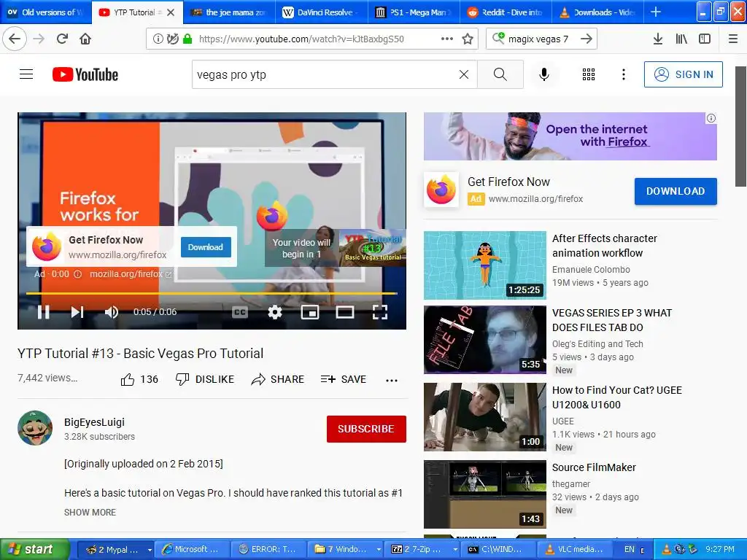The height and width of the screenshot is (560, 747).
Task: Search with voice microphone button
Action: (x=544, y=74)
